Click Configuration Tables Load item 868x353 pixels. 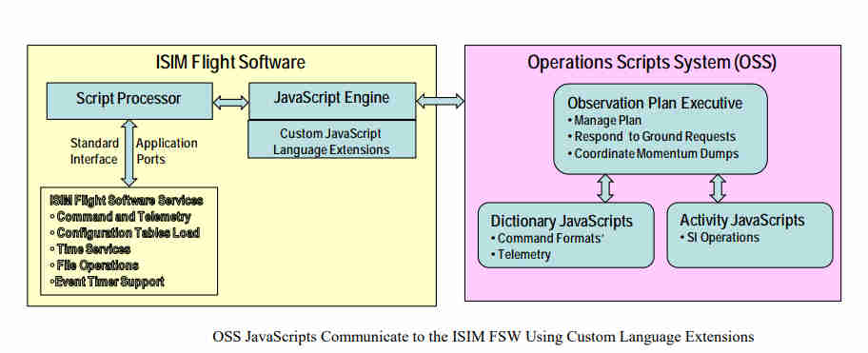[125, 233]
